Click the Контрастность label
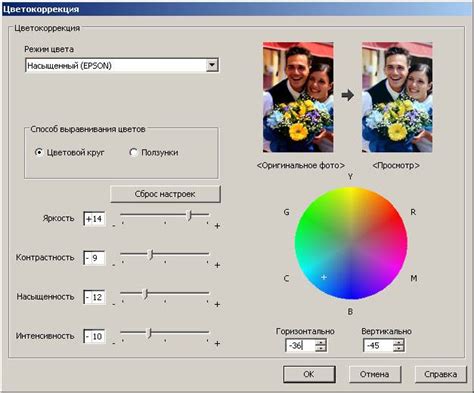This screenshot has height=393, width=474. coord(45,257)
